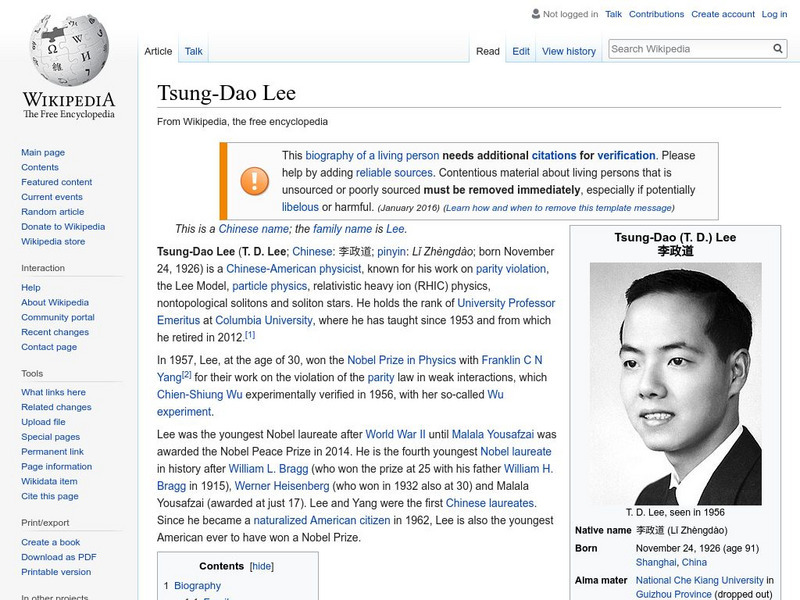This screenshot has width=800, height=600.
Task: Select the Article tab
Action: tap(158, 51)
